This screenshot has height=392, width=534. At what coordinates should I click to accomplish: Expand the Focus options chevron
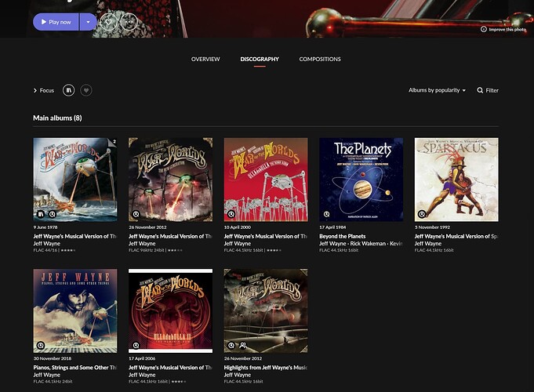pos(35,90)
